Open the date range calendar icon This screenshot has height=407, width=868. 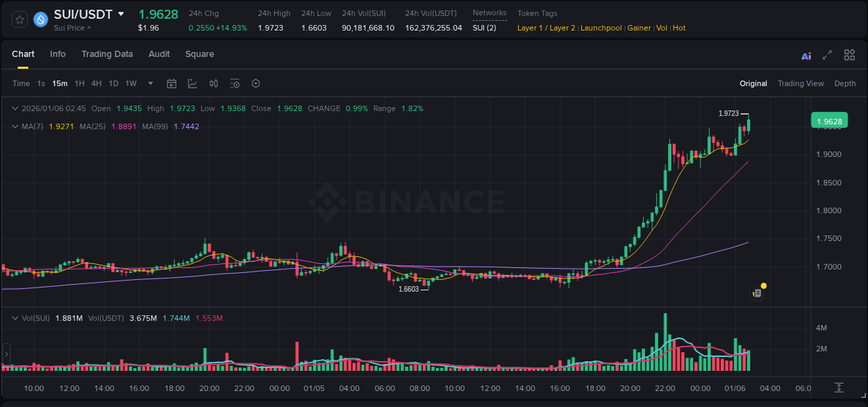(x=172, y=83)
